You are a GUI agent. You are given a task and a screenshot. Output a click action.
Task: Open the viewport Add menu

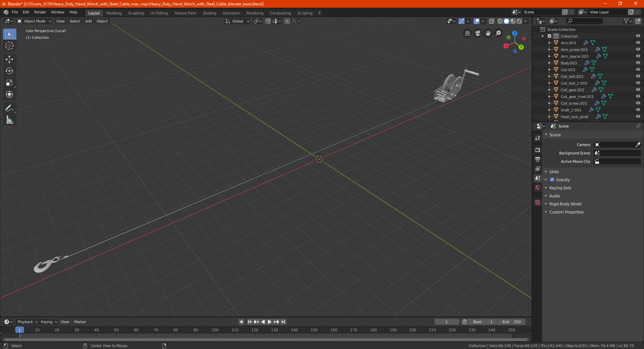(88, 21)
